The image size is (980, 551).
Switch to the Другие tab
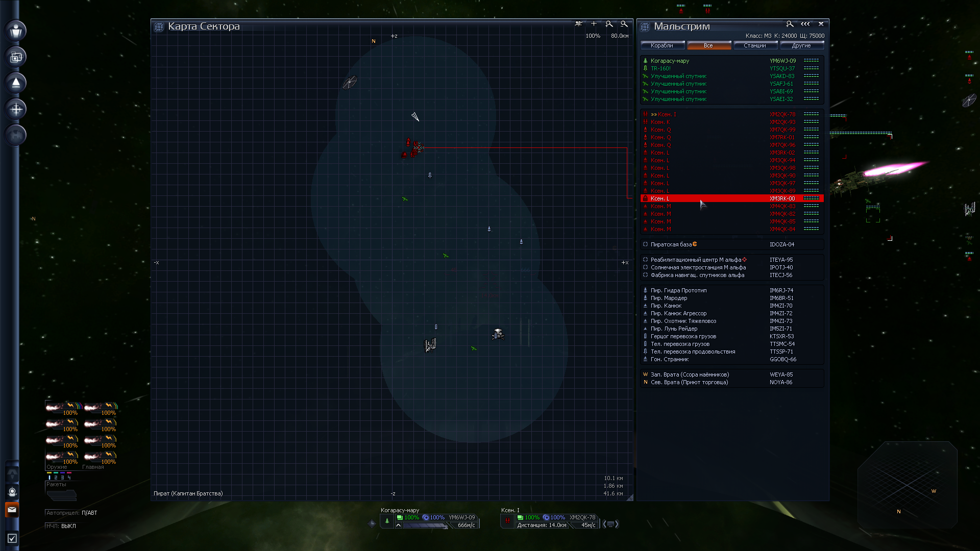[x=801, y=45]
